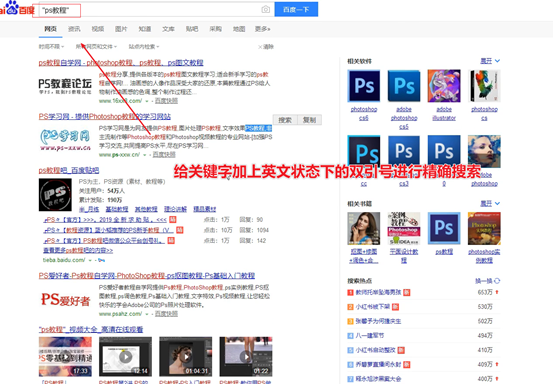Open the 精品素材 tieba sub-link
Screen dimensions: 553x384
[205, 209]
